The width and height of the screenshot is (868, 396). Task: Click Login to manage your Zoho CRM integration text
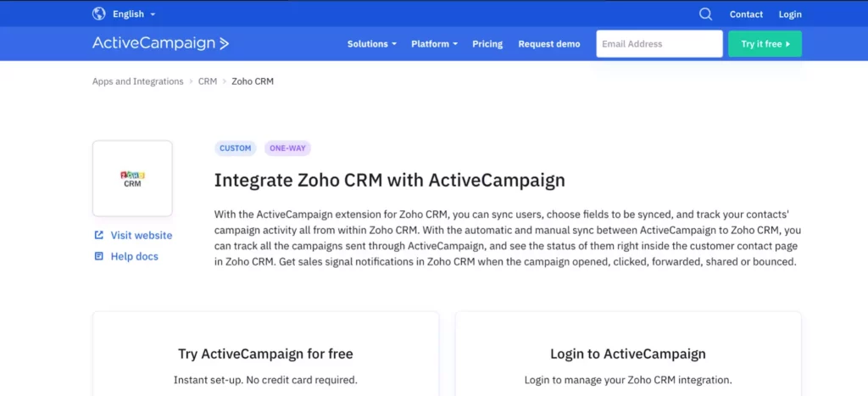tap(628, 381)
